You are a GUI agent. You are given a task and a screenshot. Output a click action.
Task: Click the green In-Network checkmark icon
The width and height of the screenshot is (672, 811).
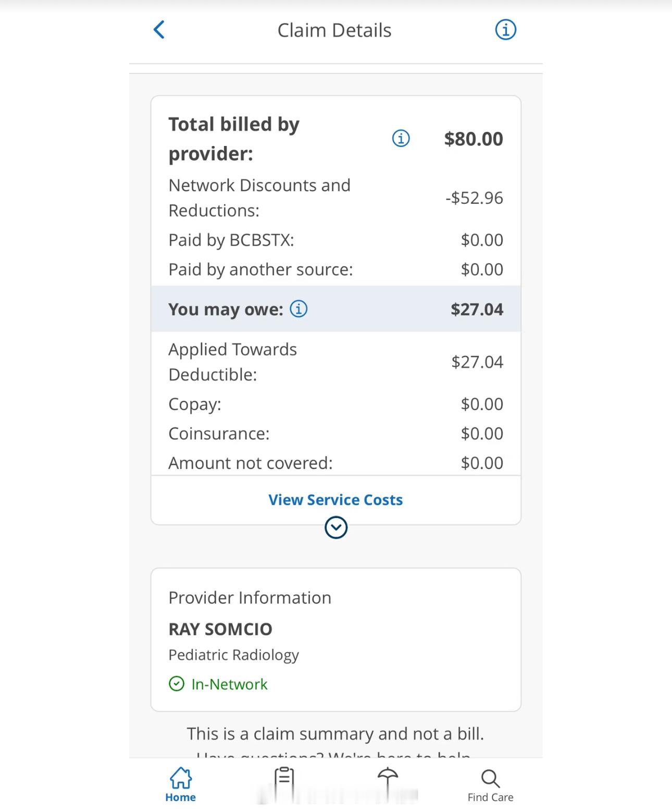click(x=177, y=684)
